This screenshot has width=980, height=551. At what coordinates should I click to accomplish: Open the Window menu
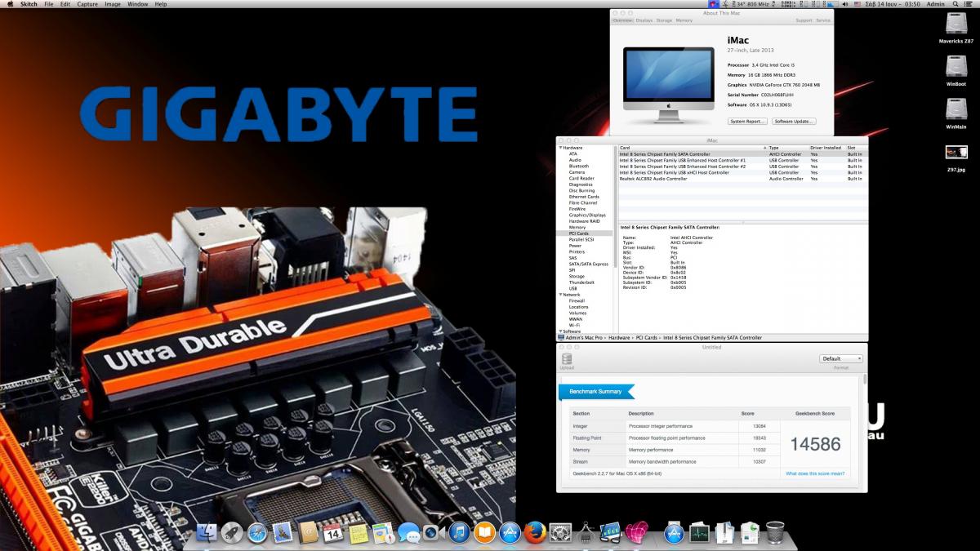pyautogui.click(x=138, y=4)
